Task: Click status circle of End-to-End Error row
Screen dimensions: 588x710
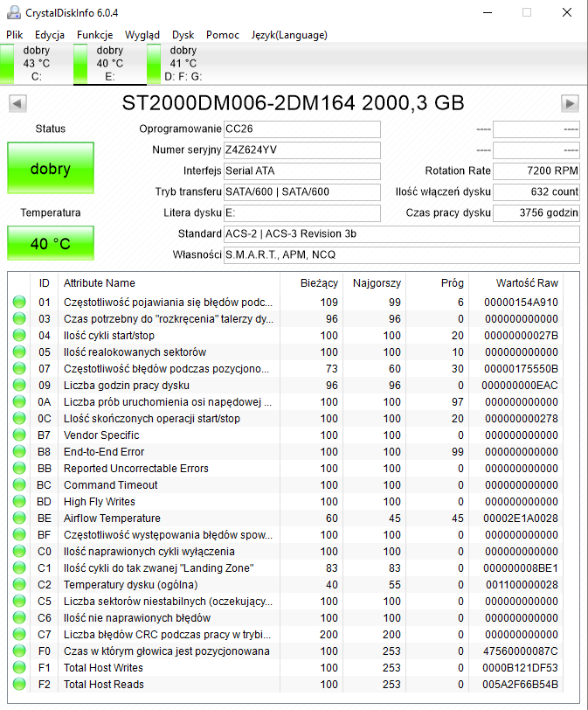Action: pos(19,451)
